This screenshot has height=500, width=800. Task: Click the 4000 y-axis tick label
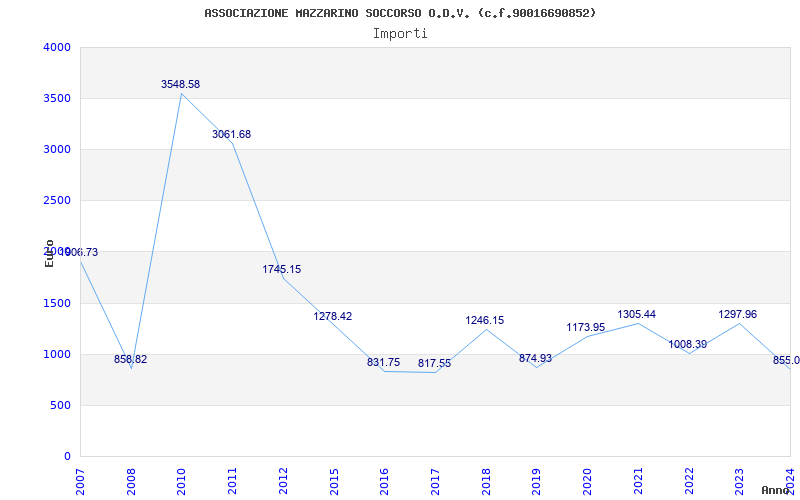[57, 47]
